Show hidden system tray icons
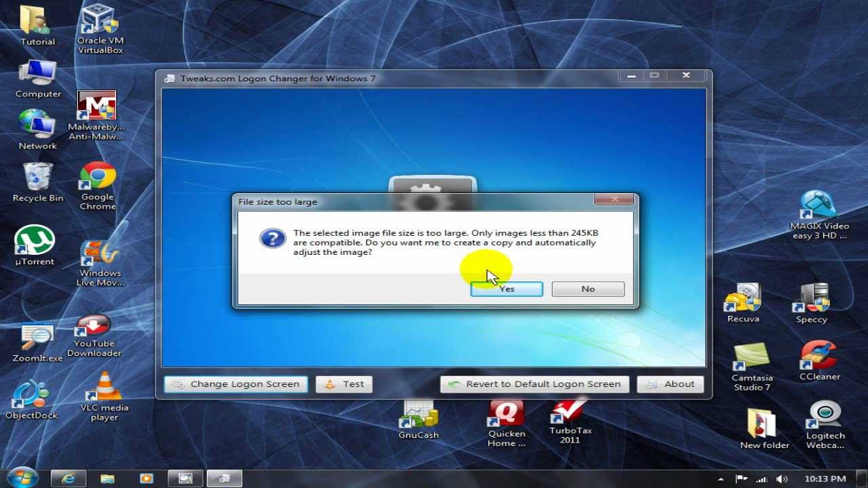The image size is (868, 488). [722, 479]
